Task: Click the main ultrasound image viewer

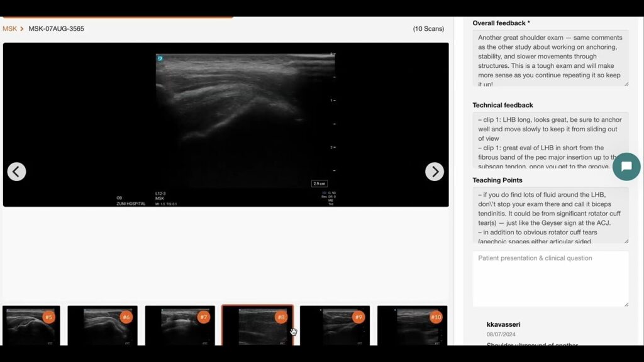Action: [226, 125]
